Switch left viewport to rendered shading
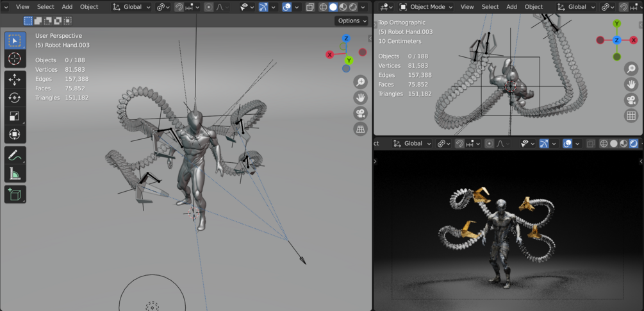Image resolution: width=644 pixels, height=311 pixels. (353, 7)
